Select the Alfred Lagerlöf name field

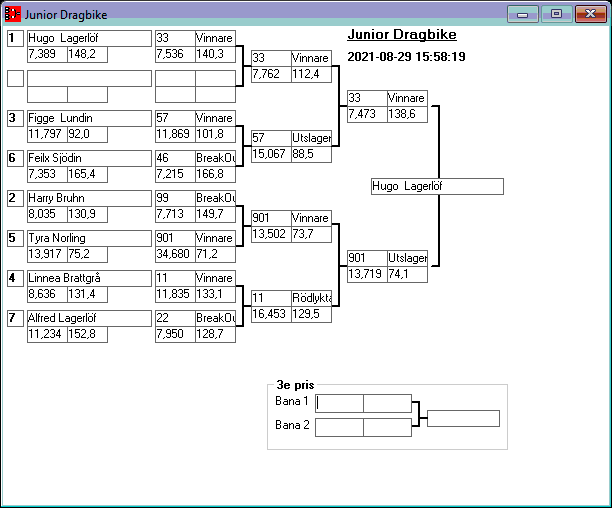point(89,318)
